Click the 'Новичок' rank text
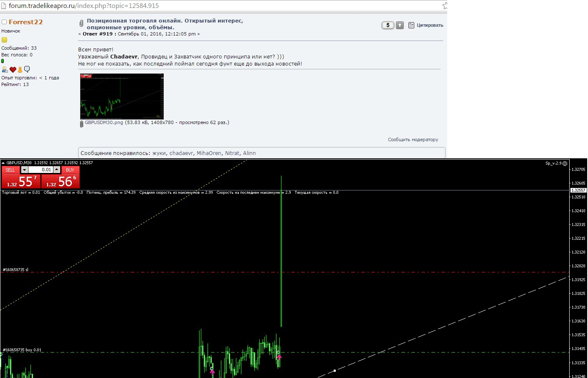This screenshot has height=378, width=588. (11, 31)
